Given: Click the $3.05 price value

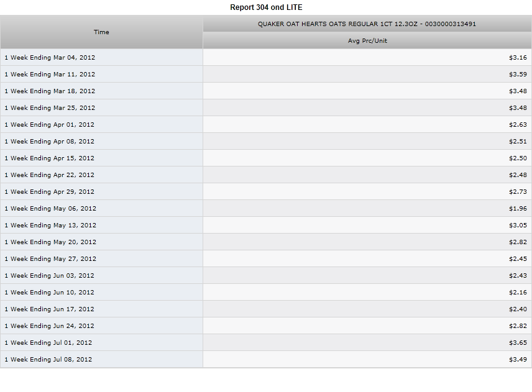Looking at the screenshot, I should point(518,225).
